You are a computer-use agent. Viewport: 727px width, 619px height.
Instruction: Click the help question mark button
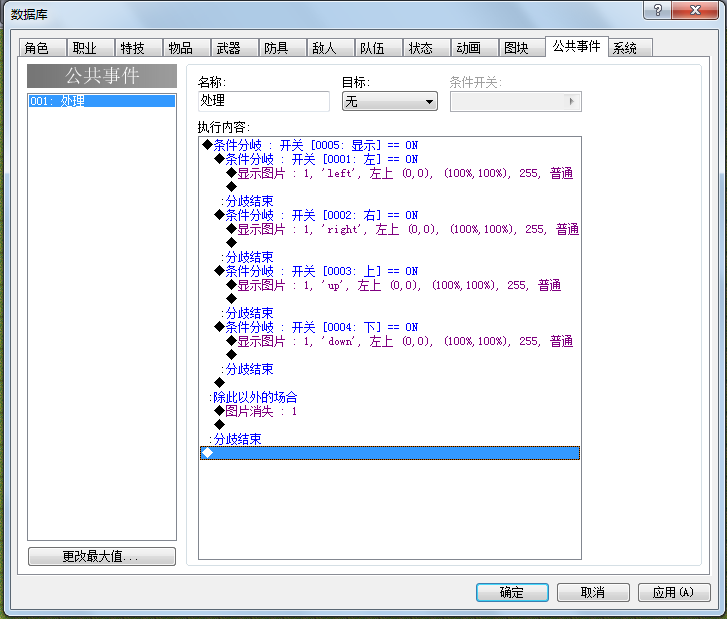point(657,10)
